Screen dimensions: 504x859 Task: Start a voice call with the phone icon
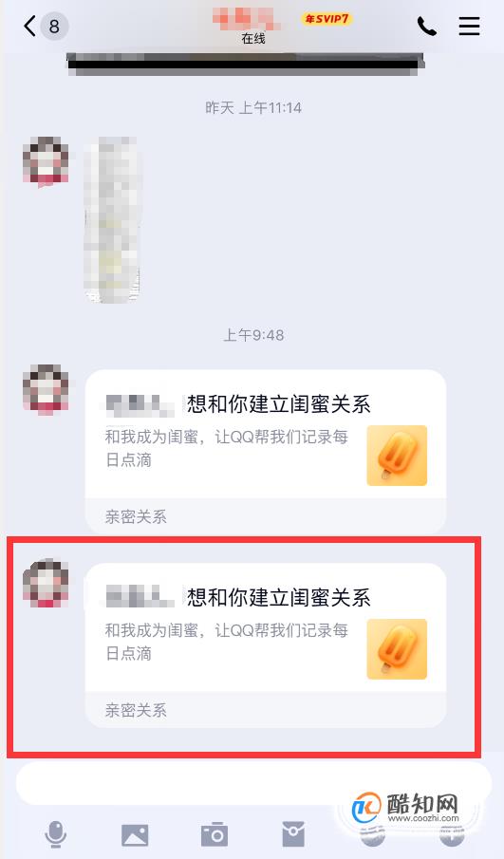(x=427, y=26)
